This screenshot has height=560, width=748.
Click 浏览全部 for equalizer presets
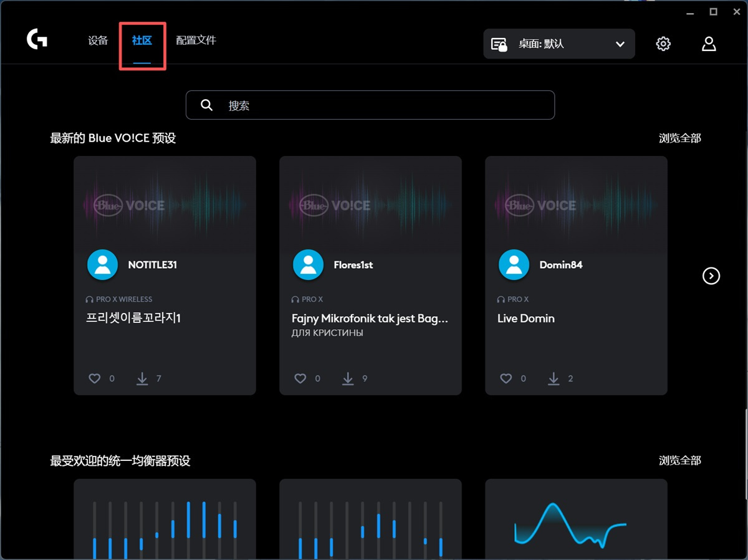point(679,460)
